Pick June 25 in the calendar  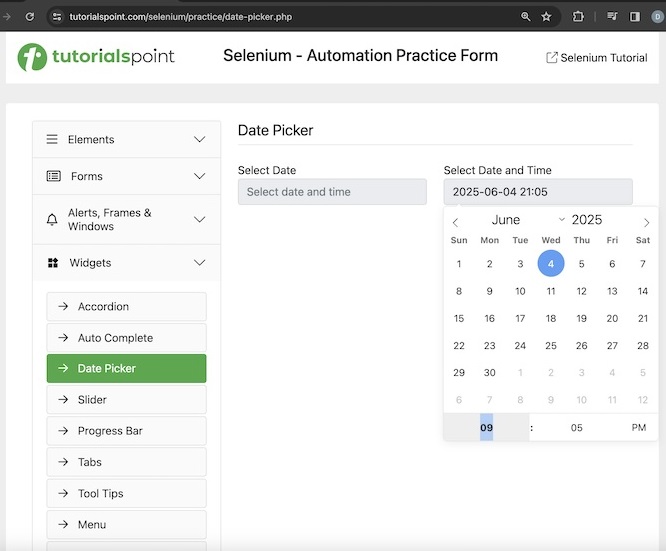pyautogui.click(x=551, y=345)
